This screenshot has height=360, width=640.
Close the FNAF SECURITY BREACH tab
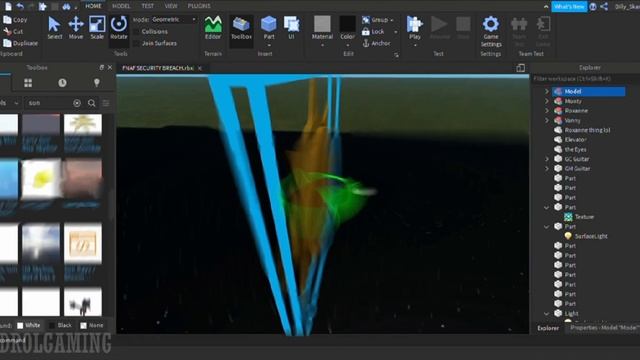tap(200, 68)
